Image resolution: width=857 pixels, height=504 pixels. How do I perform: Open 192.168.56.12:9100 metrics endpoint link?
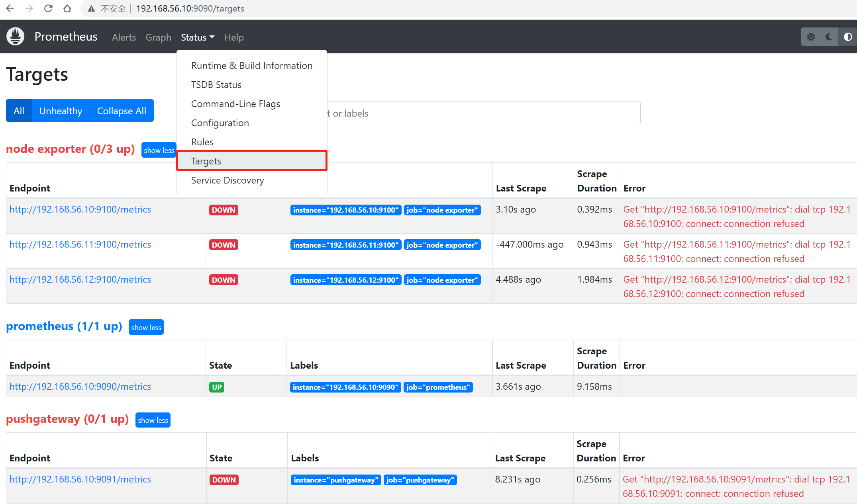(80, 279)
